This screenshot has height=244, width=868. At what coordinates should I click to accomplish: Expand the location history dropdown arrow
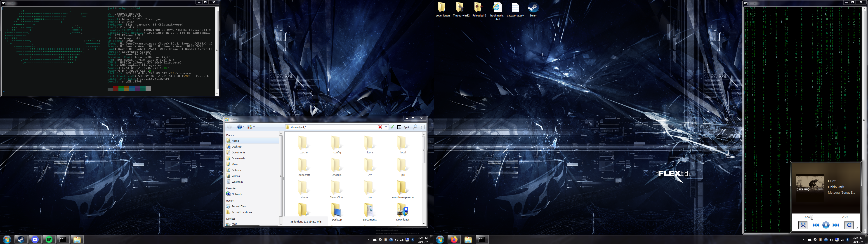tap(386, 127)
